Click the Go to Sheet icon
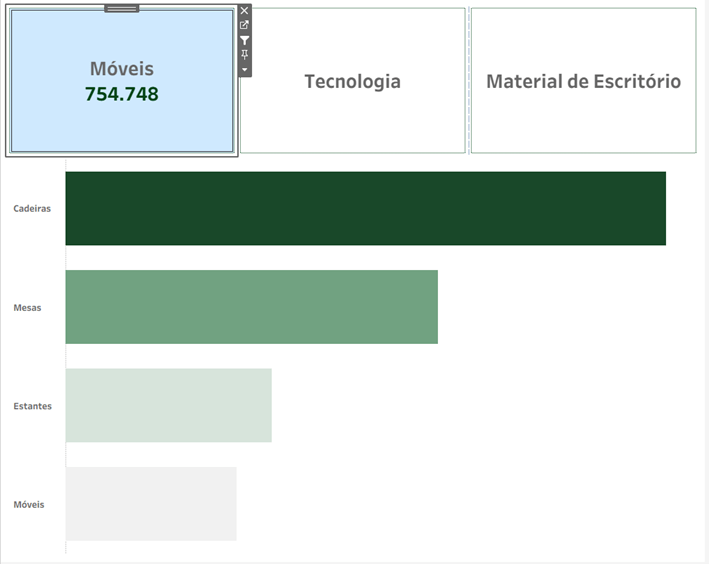 (245, 25)
